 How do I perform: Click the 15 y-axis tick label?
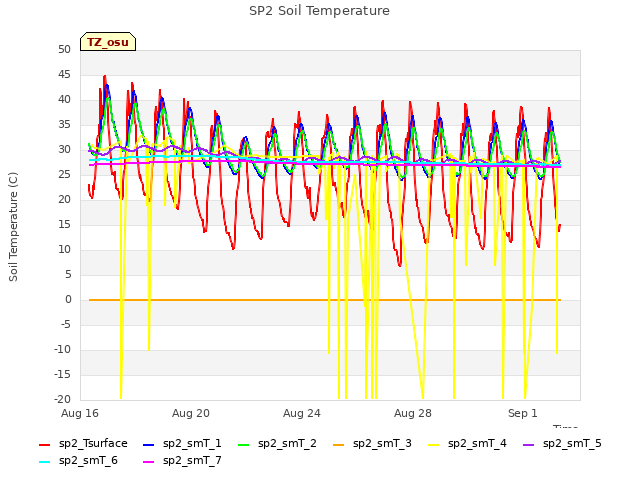point(64,225)
